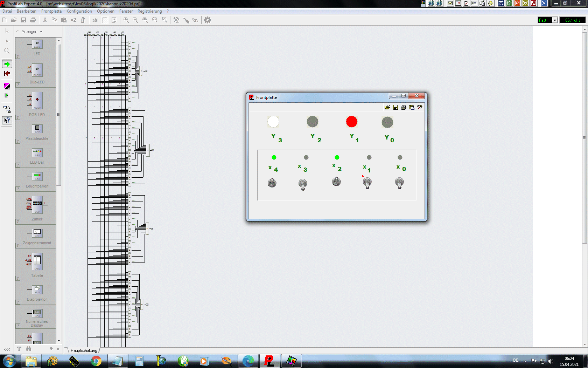The height and width of the screenshot is (368, 588).
Task: Switch to the Hauptschaltung tab
Action: click(x=84, y=350)
